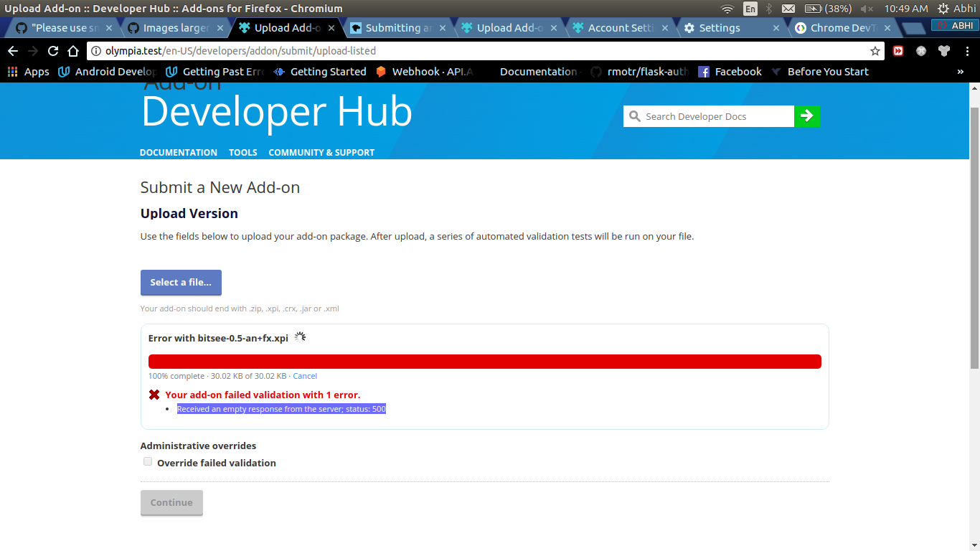Click the green search submit arrow

[x=807, y=116]
